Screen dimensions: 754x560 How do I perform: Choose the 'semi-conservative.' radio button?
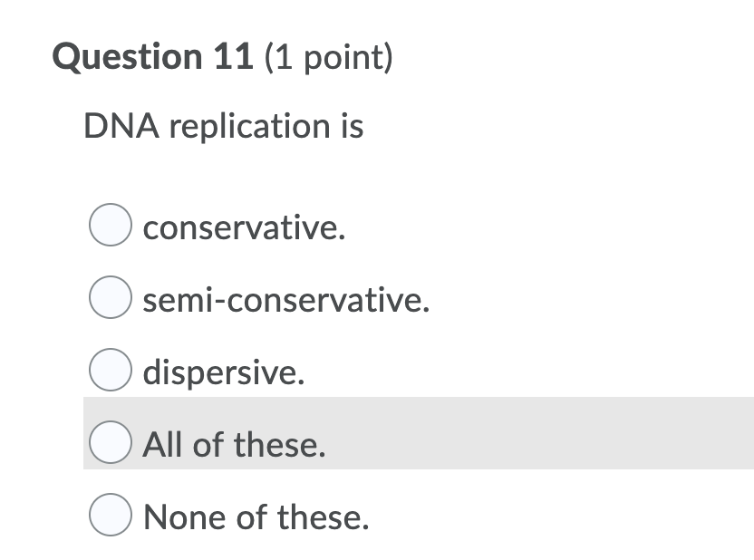pos(111,300)
